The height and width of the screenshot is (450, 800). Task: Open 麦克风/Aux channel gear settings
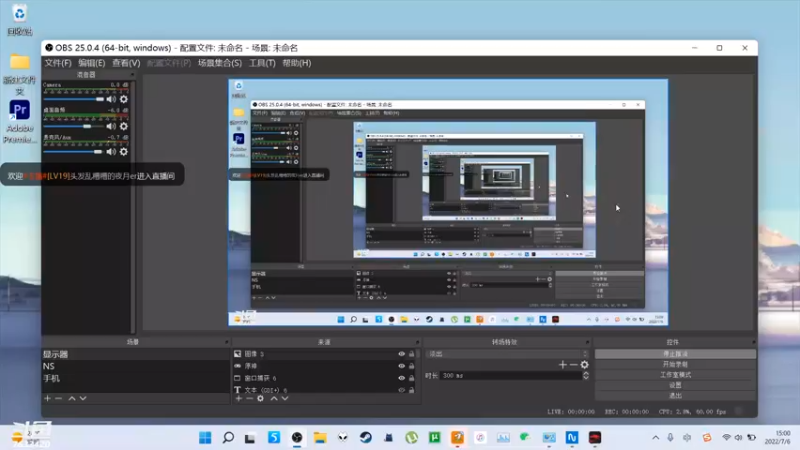point(123,152)
